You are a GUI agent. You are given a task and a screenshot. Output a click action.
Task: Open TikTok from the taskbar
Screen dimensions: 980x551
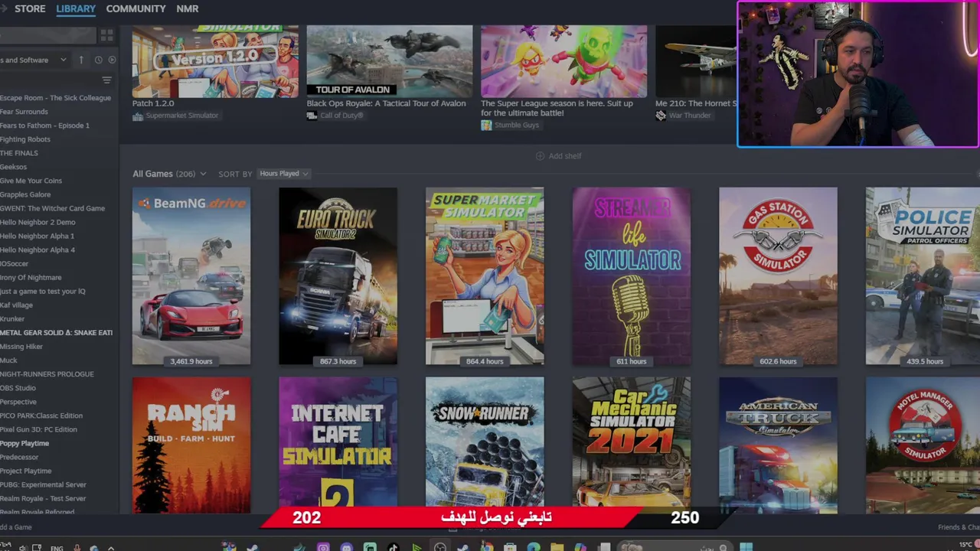393,547
